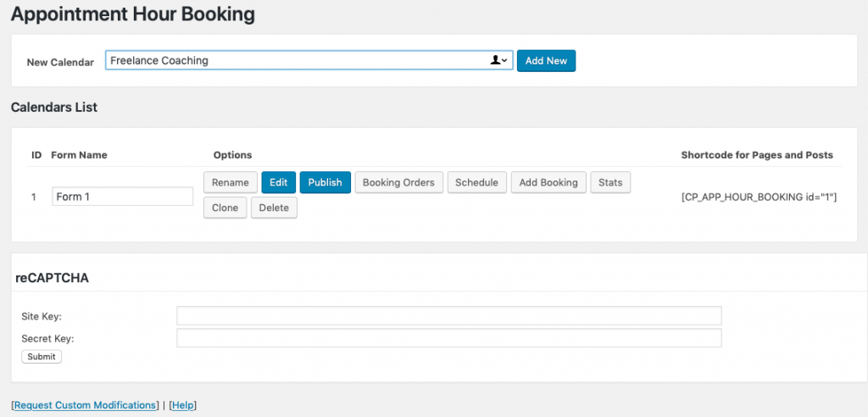Show Stats for Form 1

pos(610,182)
